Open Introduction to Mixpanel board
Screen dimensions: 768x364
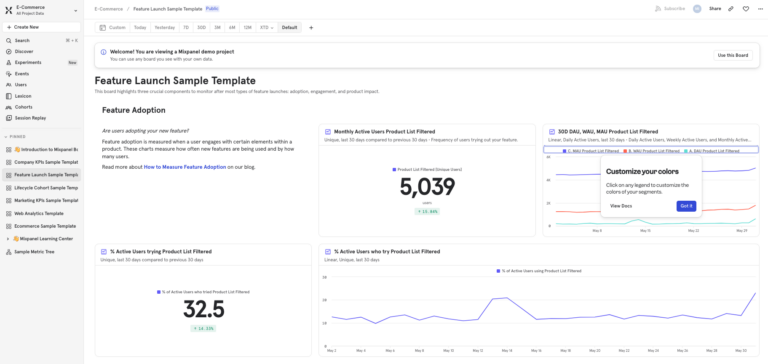(x=42, y=149)
